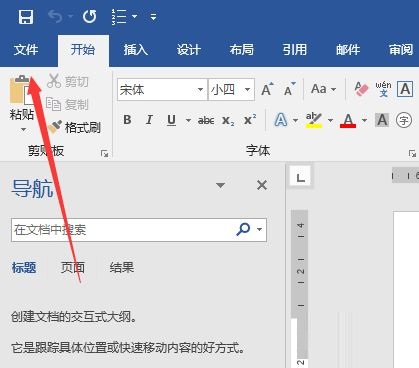Screen dimensions: 419x368
Task: Switch to the 开始 (Home) tab
Action: pos(83,50)
